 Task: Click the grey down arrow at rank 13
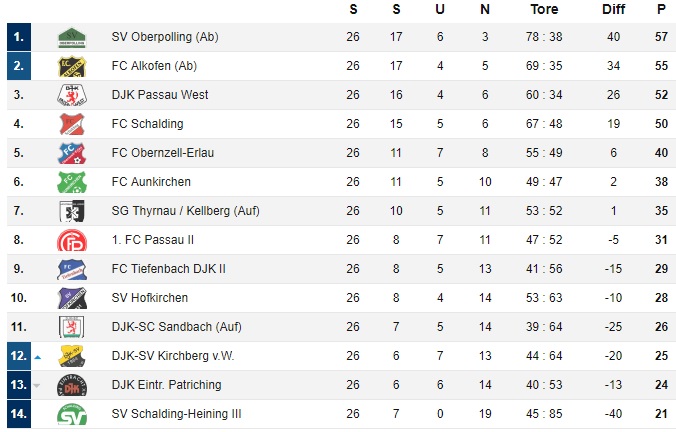[37, 385]
